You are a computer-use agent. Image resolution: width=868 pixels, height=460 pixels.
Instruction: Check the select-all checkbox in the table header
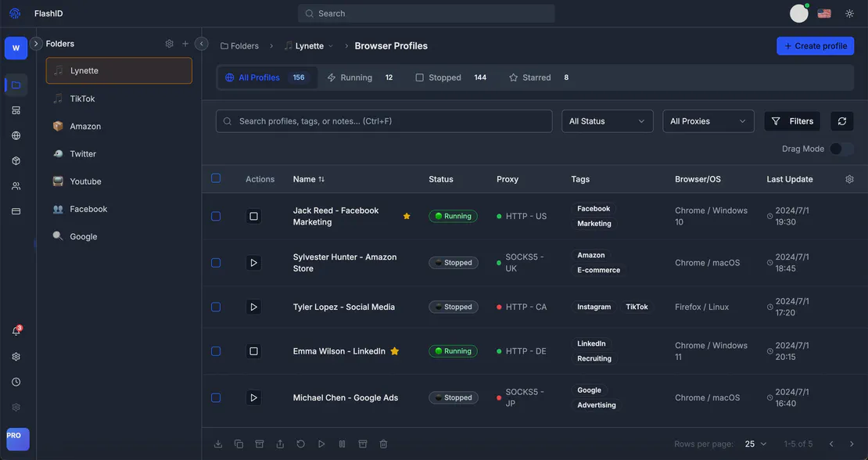[x=216, y=178]
